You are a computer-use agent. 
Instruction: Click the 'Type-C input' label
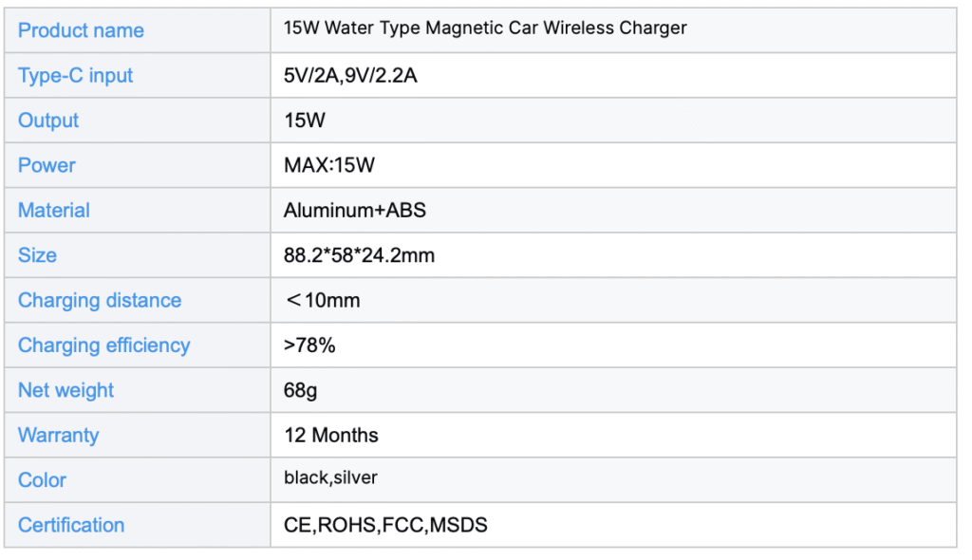click(75, 76)
